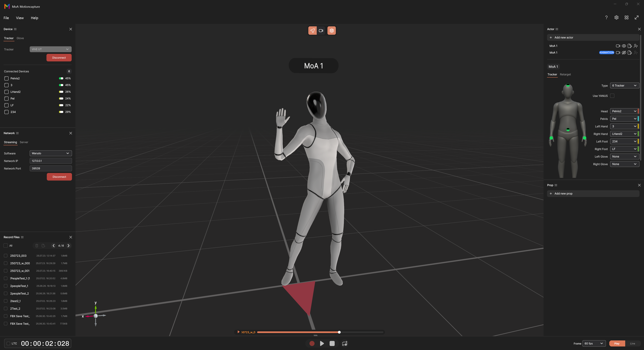Start recording with the red record button
644x350 pixels.
[x=312, y=343]
